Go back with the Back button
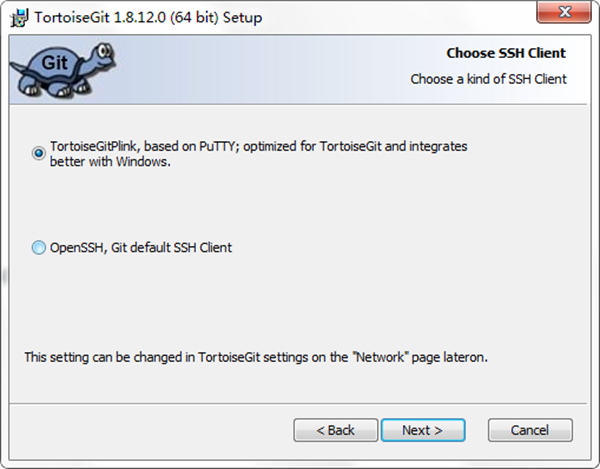 tap(335, 430)
